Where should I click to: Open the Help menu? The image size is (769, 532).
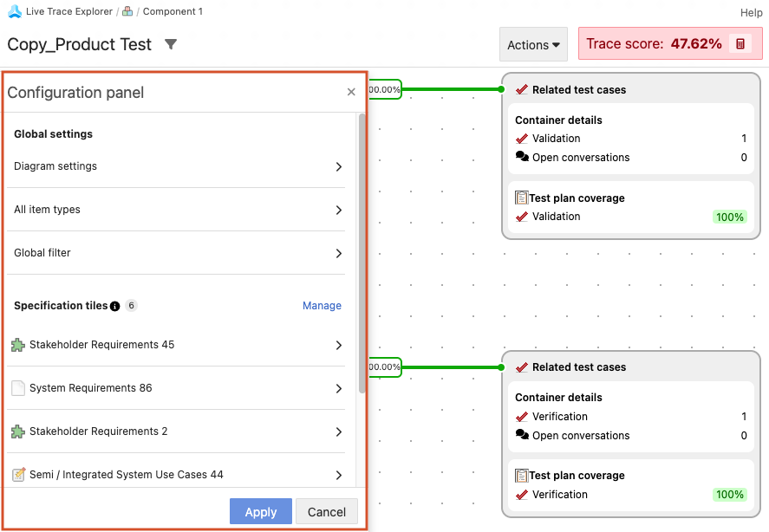point(751,12)
